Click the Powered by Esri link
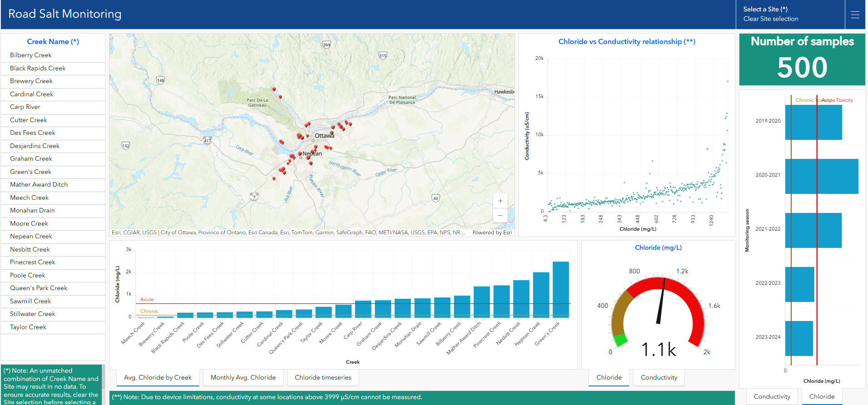Viewport: 868px width, 405px height. pyautogui.click(x=492, y=232)
